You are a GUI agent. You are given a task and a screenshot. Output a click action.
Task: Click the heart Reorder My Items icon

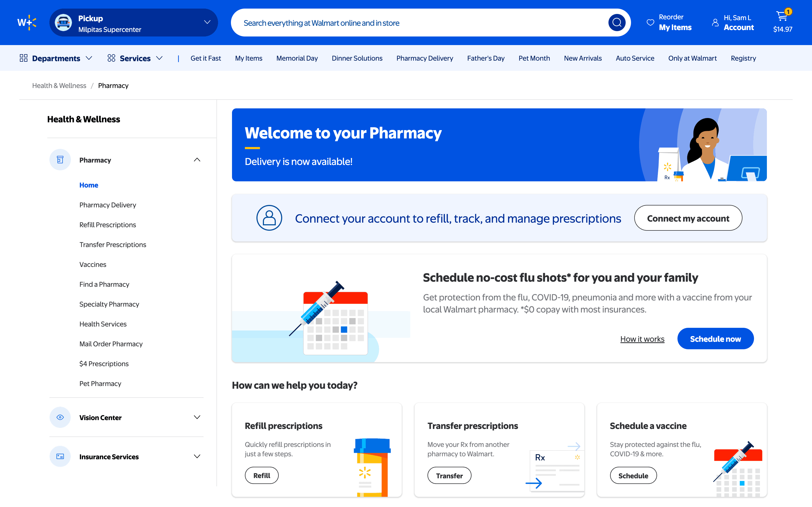point(650,23)
